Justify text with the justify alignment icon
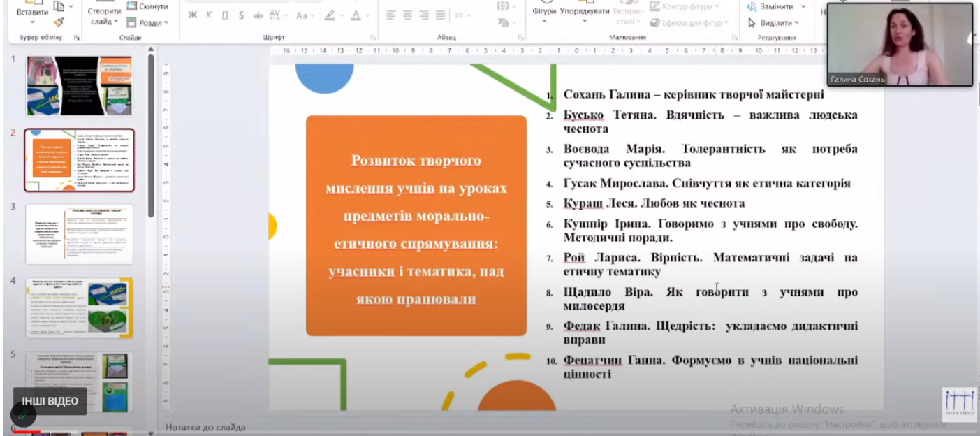The width and height of the screenshot is (980, 436). 440,15
